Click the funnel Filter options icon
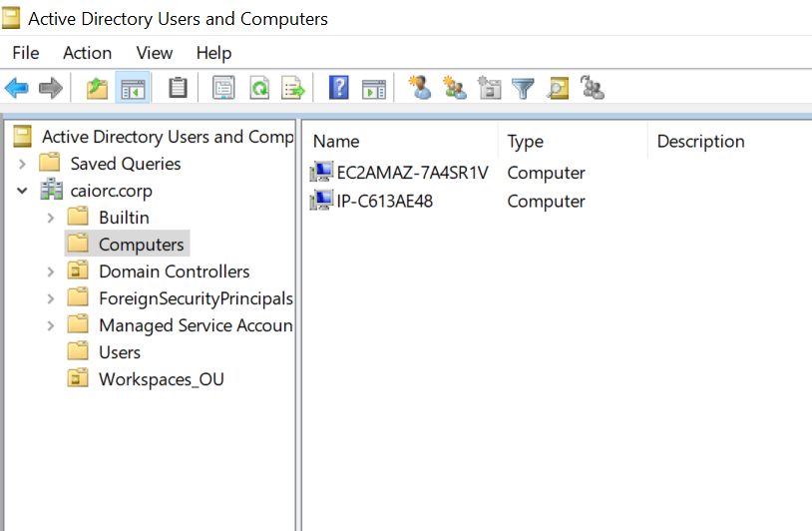Screen dimensions: 812x531 click(523, 89)
